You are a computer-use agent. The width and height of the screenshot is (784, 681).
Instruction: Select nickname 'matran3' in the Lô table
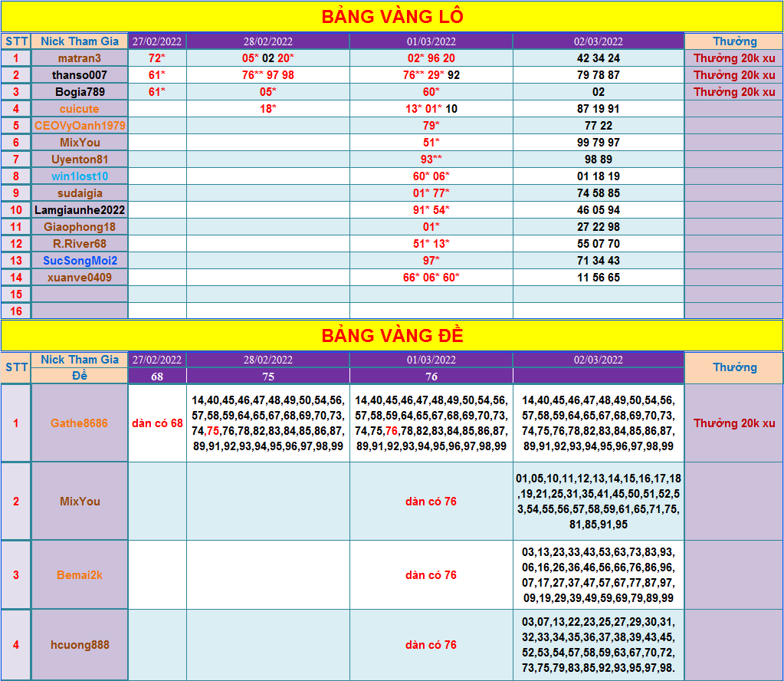pos(80,58)
